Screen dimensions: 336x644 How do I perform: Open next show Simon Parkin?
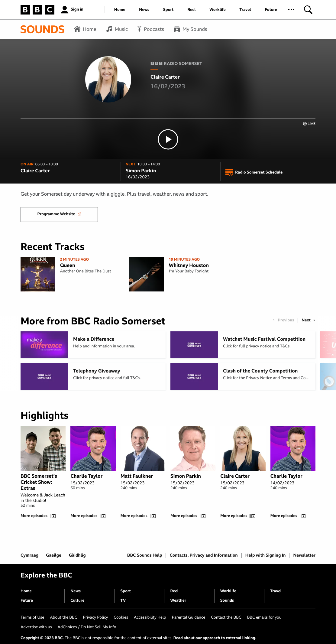point(141,171)
